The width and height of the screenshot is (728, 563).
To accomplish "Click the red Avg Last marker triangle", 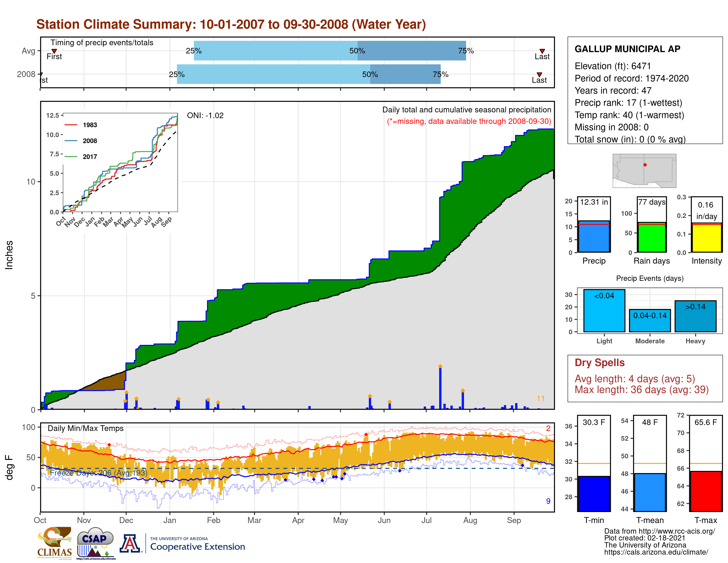I will 542,51.
